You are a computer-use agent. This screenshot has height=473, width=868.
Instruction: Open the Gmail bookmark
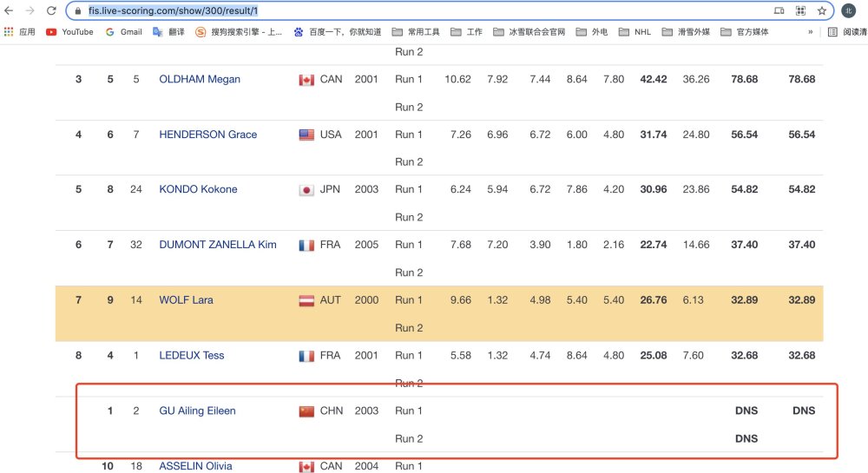click(124, 32)
